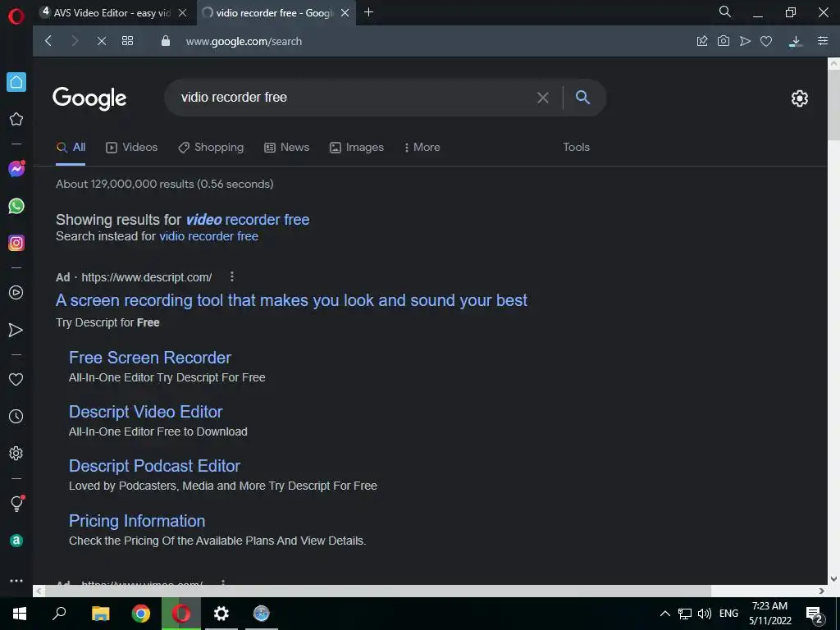This screenshot has height=630, width=840.
Task: Click the horizontal scrollbar thumb
Action: (x=377, y=591)
